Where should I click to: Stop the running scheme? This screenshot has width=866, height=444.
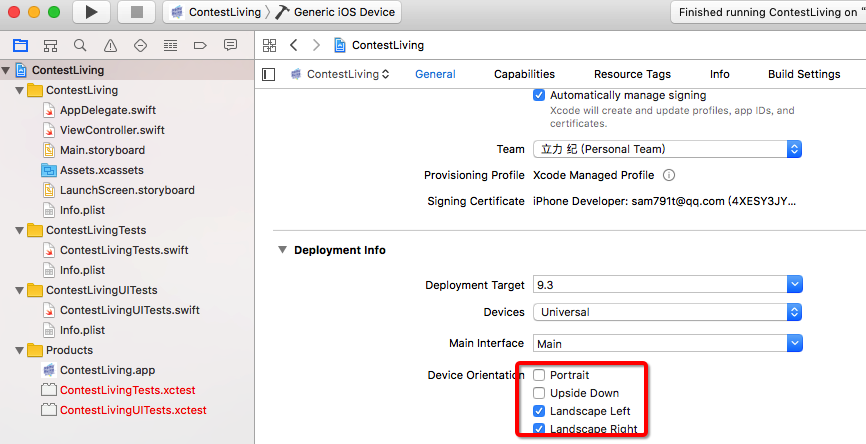tap(136, 12)
